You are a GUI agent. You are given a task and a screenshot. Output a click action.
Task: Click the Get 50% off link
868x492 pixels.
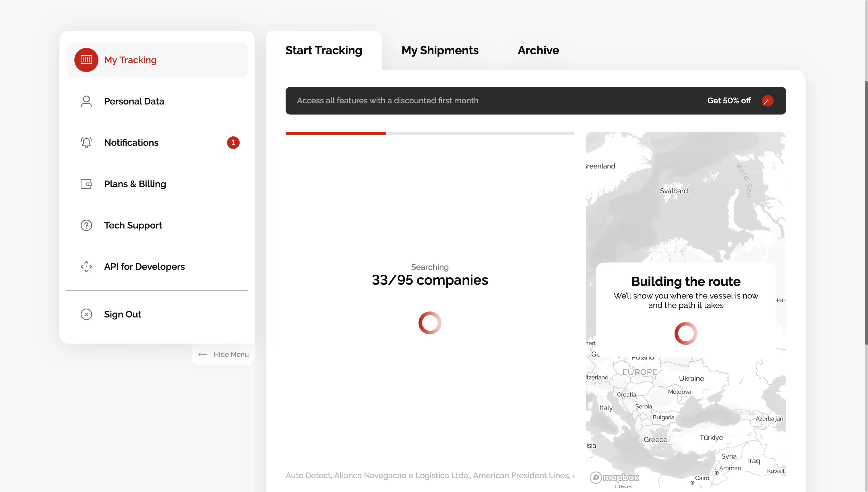729,101
